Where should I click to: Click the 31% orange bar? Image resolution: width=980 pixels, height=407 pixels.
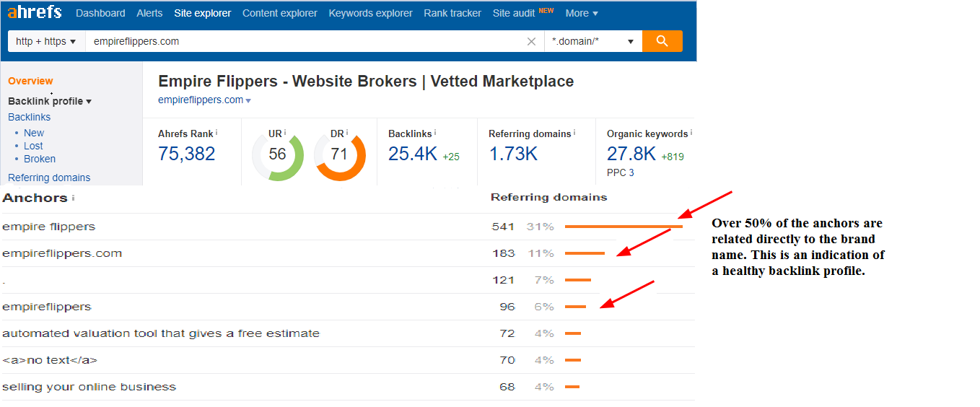[624, 227]
